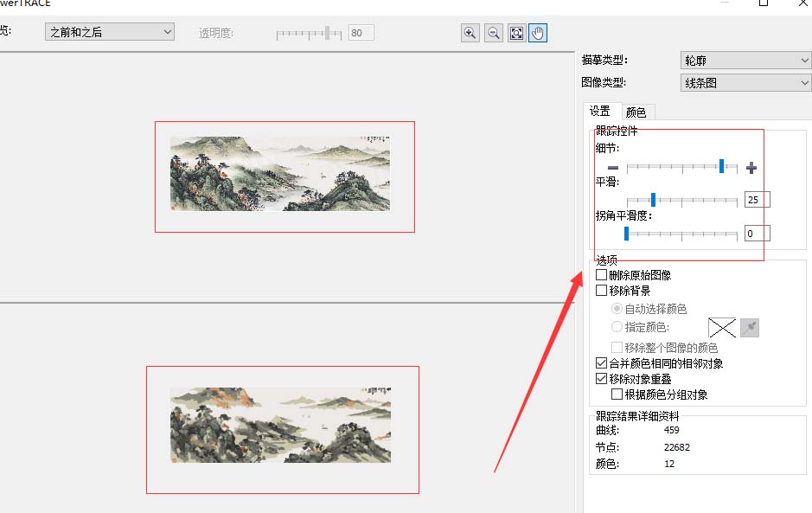Maximize the PowerTRACE window
Screen dimensions: 812x513
(764, 3)
